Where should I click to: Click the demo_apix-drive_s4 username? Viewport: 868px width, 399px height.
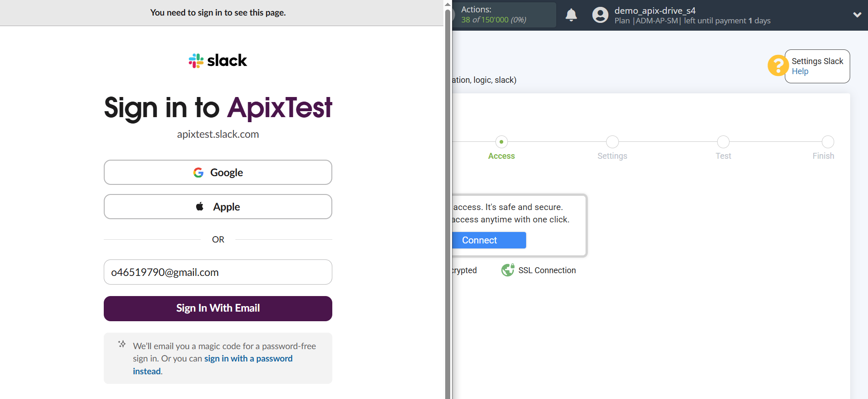(x=655, y=11)
